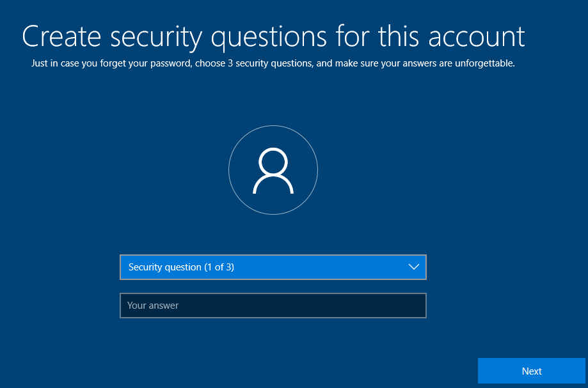Select the circular account picture placeholder
Image resolution: width=588 pixels, height=388 pixels.
[x=273, y=170]
